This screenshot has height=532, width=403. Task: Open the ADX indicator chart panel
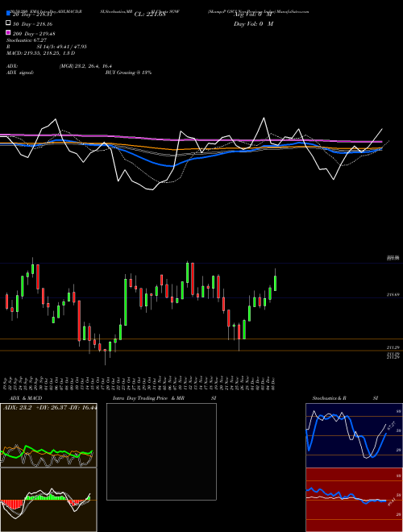(x=48, y=435)
